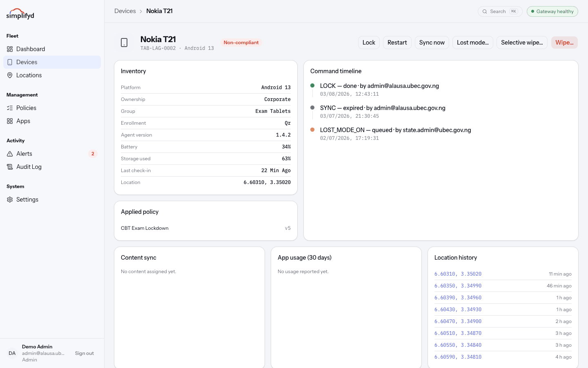Click the Corporate ownership value
This screenshot has width=588, height=368.
277,99
